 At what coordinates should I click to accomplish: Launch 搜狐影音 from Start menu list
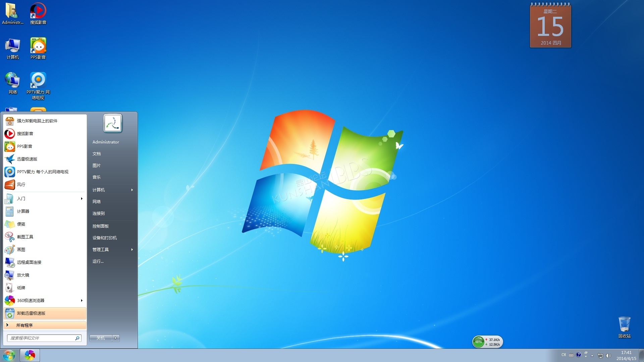(45, 134)
